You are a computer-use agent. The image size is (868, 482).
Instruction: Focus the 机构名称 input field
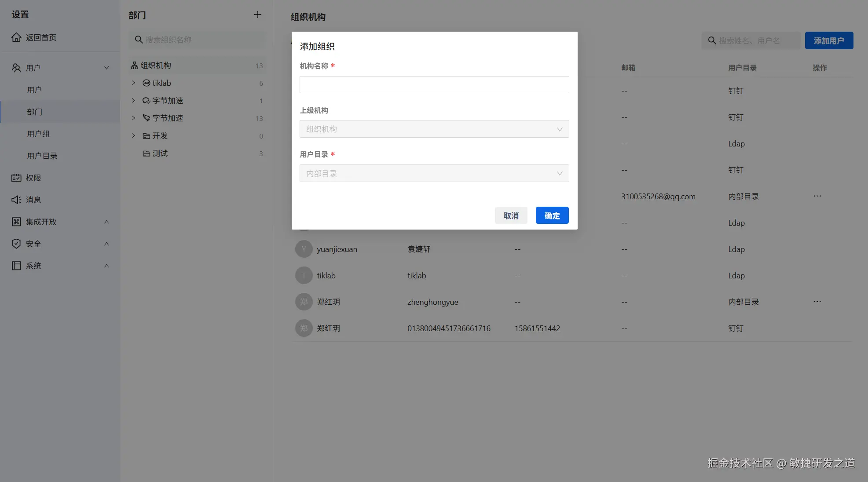(434, 84)
